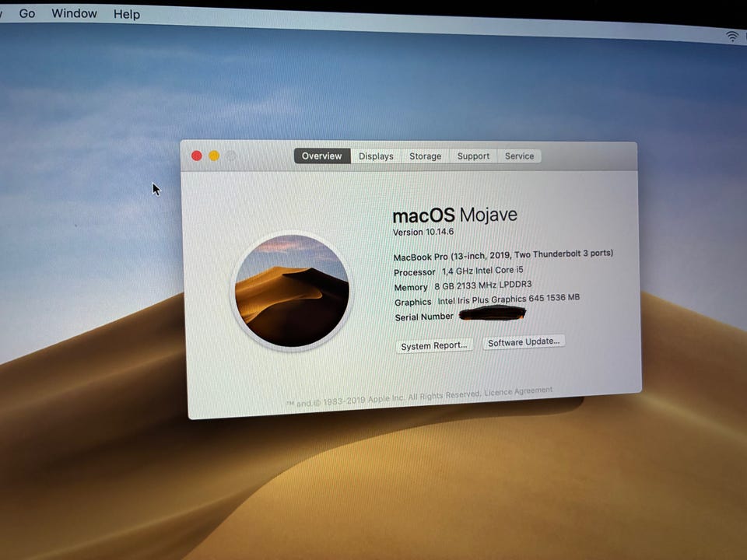
Task: Open the Licence Agreement link
Action: (518, 391)
